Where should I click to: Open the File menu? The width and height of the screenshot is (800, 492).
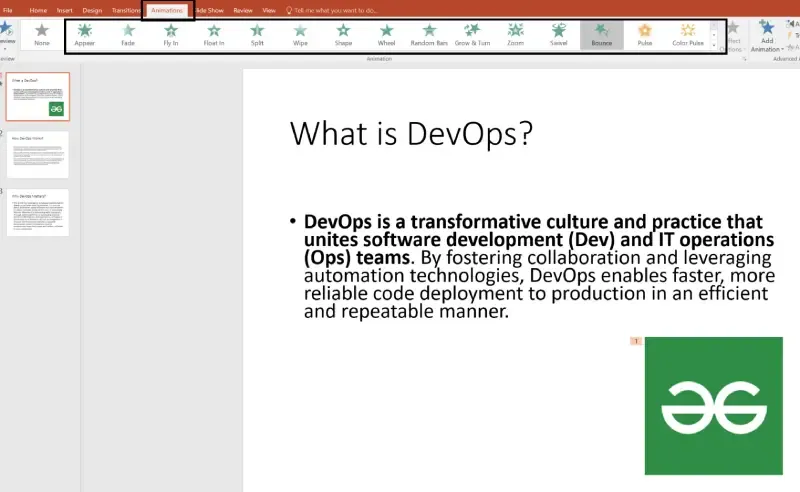coord(8,10)
